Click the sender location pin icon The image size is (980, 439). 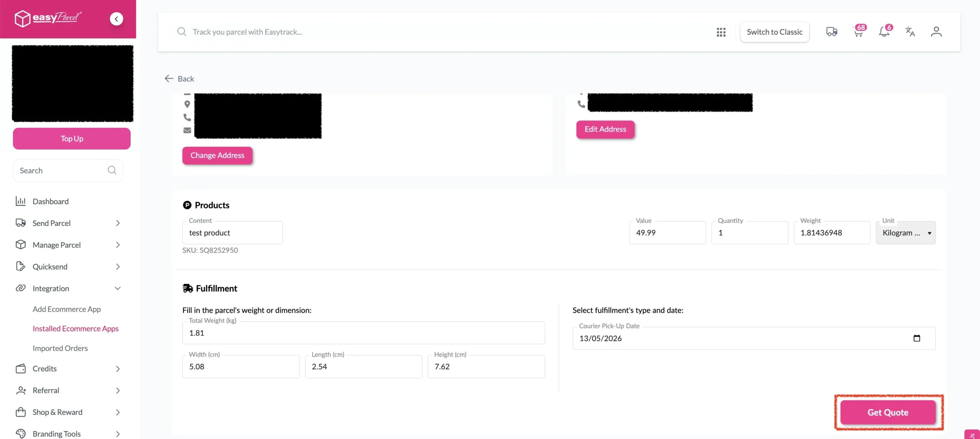187,104
